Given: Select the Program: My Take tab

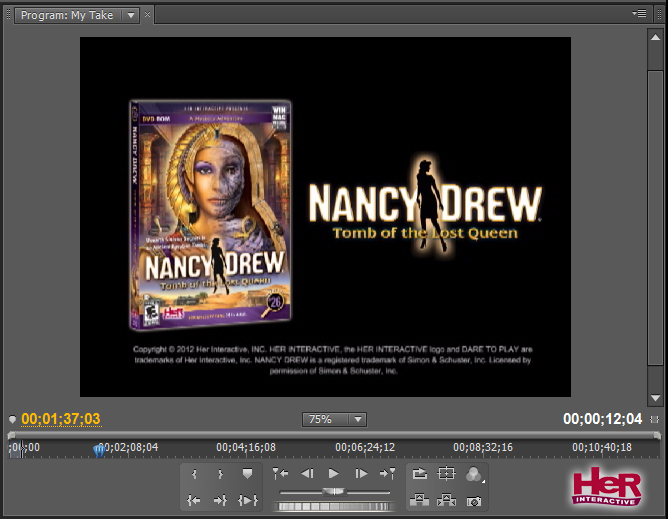Looking at the screenshot, I should click(x=67, y=15).
